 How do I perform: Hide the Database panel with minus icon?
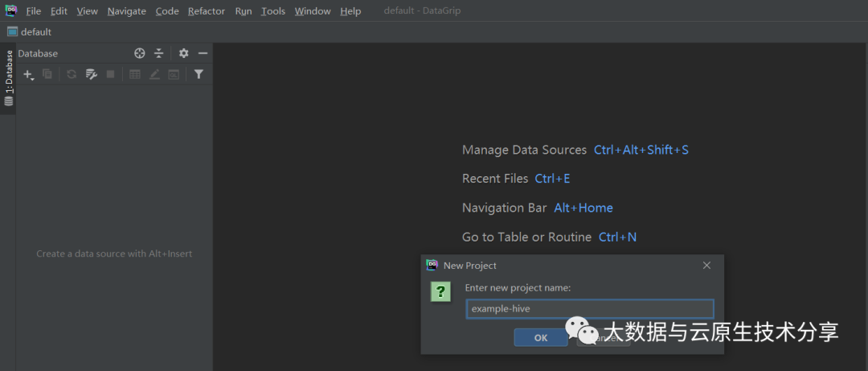click(203, 53)
